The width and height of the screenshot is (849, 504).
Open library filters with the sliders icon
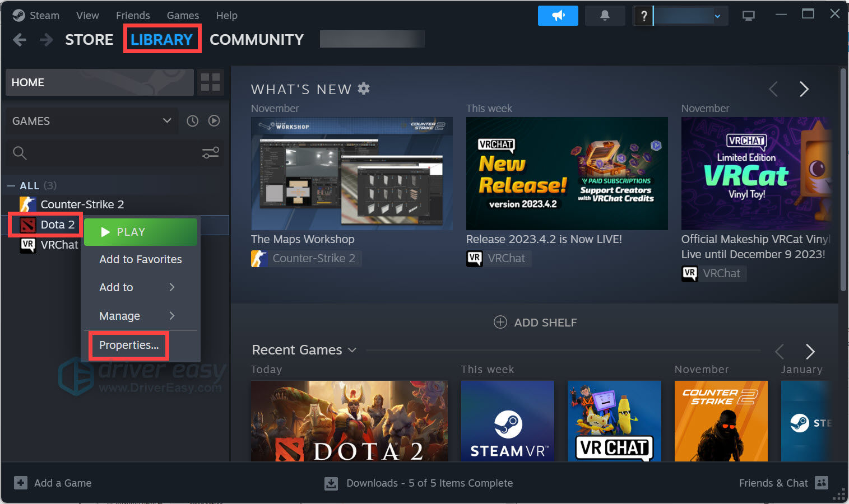(x=210, y=152)
